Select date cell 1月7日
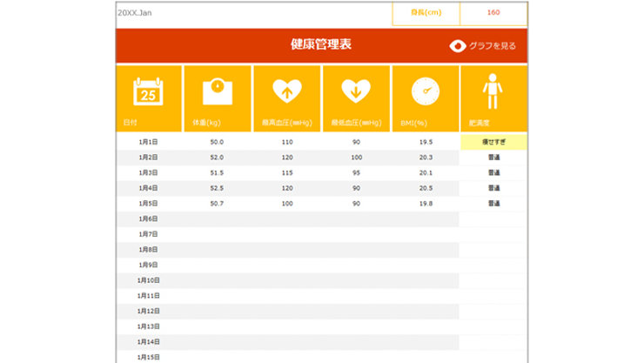Screen dimensions: 644x363 148,234
